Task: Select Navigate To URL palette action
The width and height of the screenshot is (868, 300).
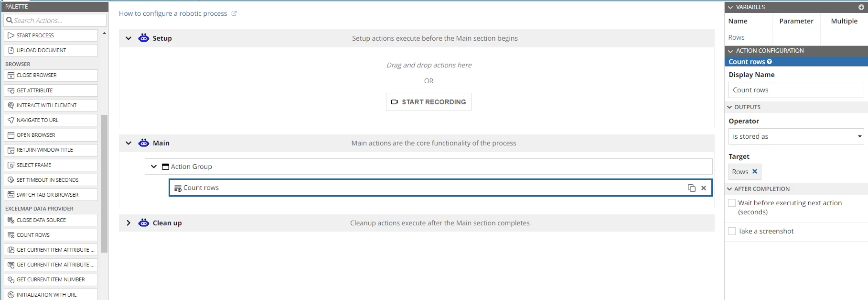Action: point(51,120)
